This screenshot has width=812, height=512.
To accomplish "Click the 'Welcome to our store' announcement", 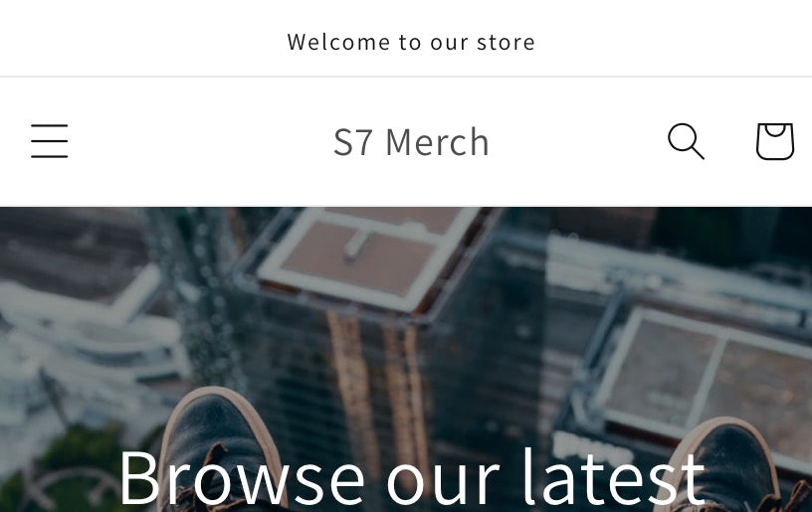I will click(x=411, y=42).
